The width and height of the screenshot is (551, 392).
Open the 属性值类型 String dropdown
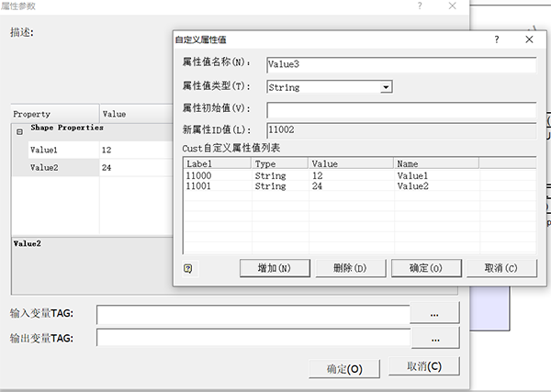tap(387, 87)
